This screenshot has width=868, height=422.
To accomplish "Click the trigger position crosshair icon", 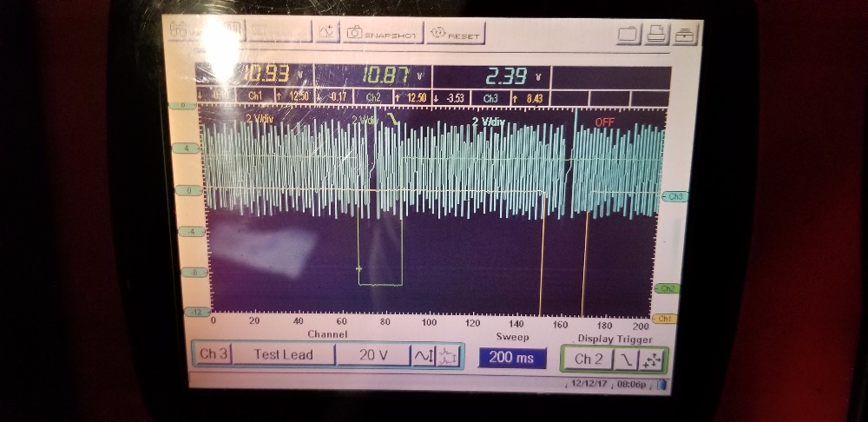I will click(x=653, y=359).
